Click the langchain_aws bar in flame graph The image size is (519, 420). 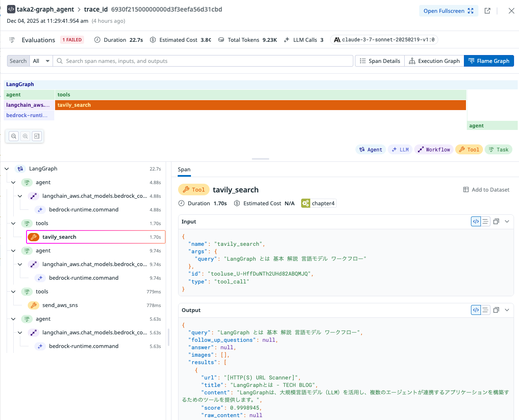click(29, 105)
